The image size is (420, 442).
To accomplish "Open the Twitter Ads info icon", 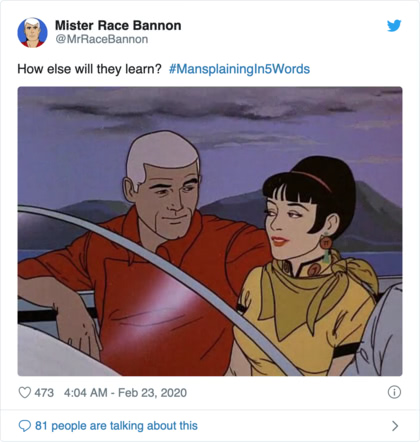I will 394,392.
